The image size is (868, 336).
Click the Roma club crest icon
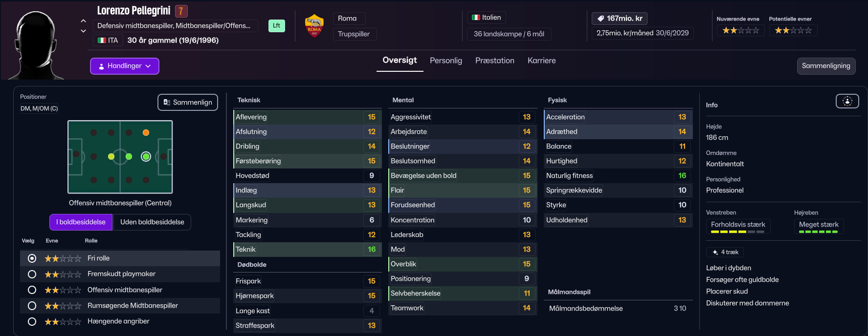314,26
